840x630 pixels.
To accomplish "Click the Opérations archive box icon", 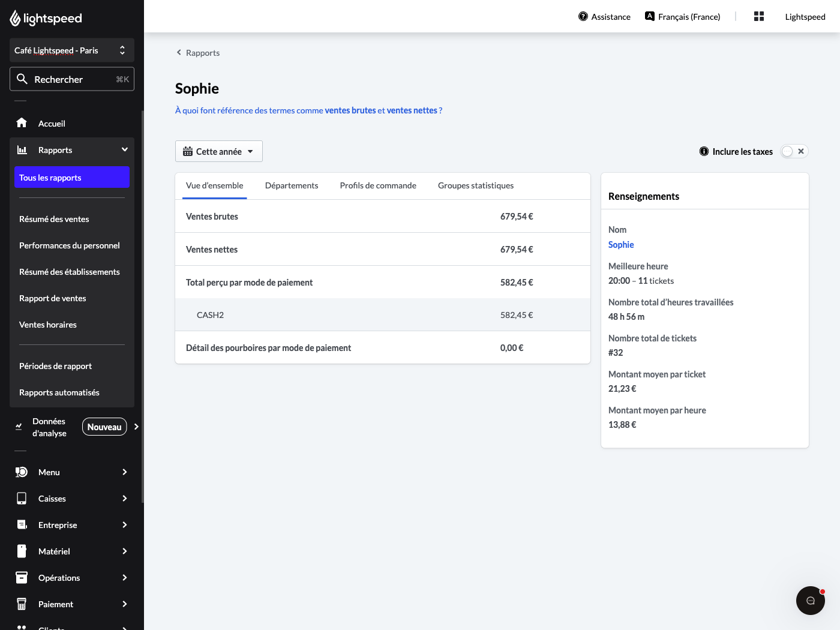I will [22, 578].
